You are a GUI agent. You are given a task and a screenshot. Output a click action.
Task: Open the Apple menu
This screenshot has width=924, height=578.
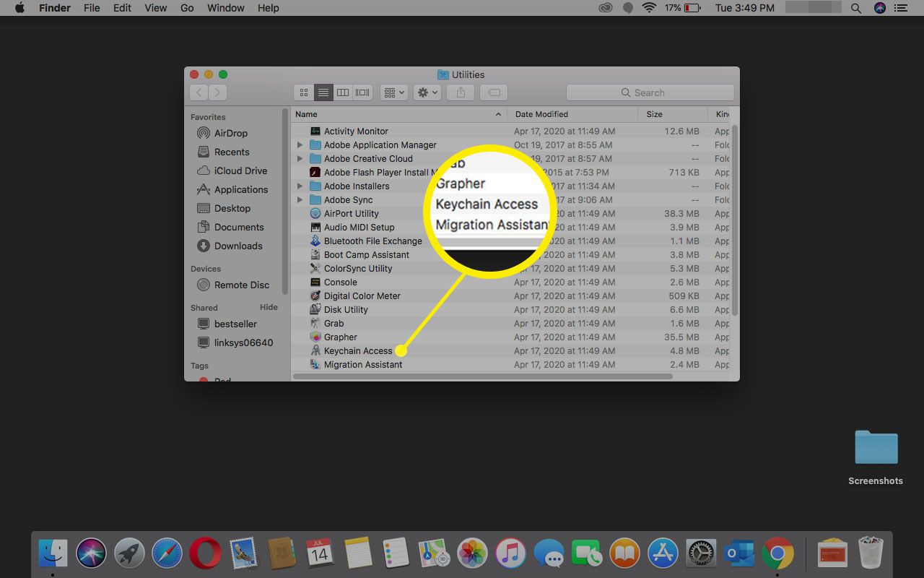(19, 8)
